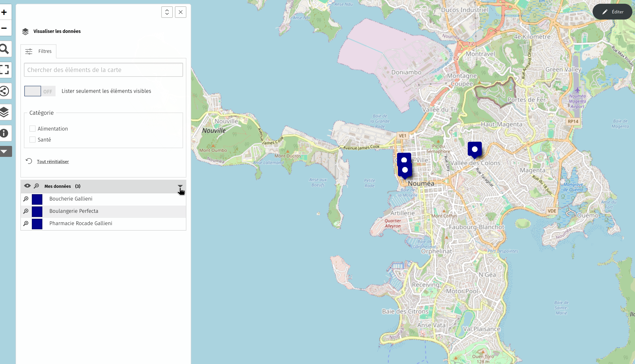Screen dimensions: 635x364
Task: Click the panel resize up-down arrows
Action: (x=167, y=12)
